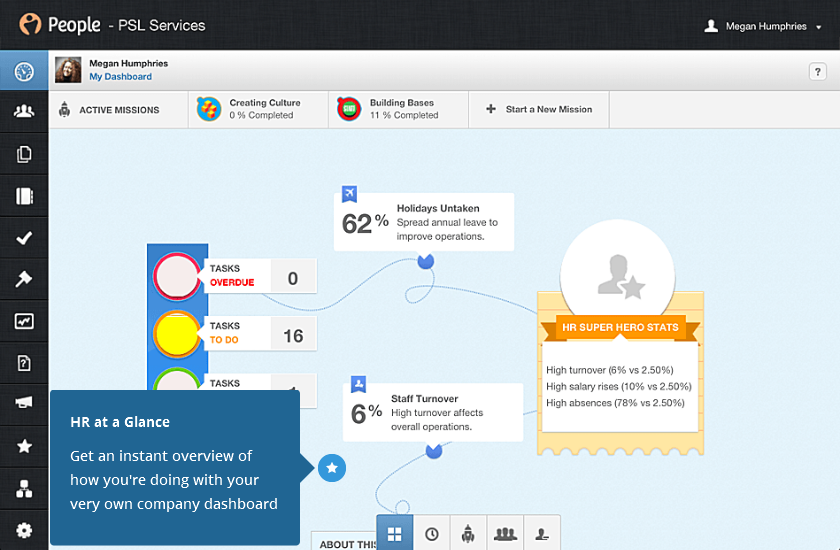Viewport: 840px width, 550px height.
Task: Open the settings gear icon in sidebar
Action: click(x=24, y=530)
